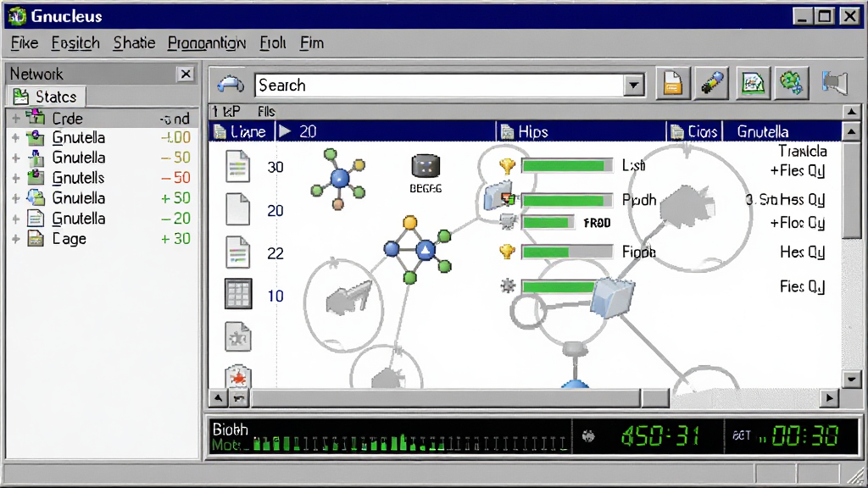Click the FROD green progress bar
This screenshot has width=868, height=488.
click(548, 223)
